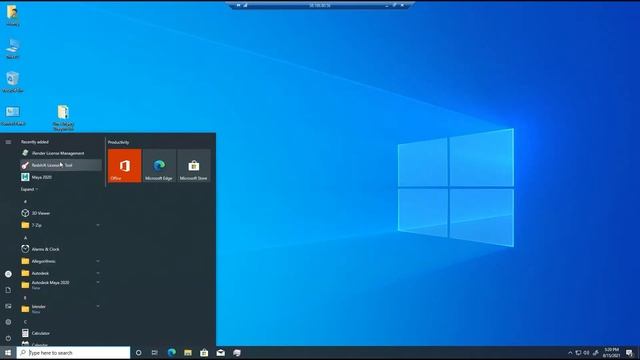The width and height of the screenshot is (640, 360).
Task: Show hidden system tray icons
Action: [570, 353]
